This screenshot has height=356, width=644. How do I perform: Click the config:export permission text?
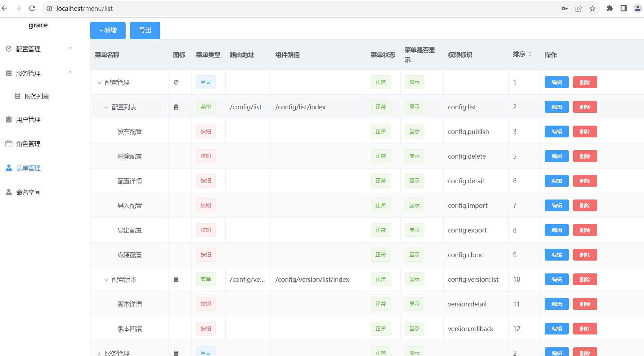467,230
